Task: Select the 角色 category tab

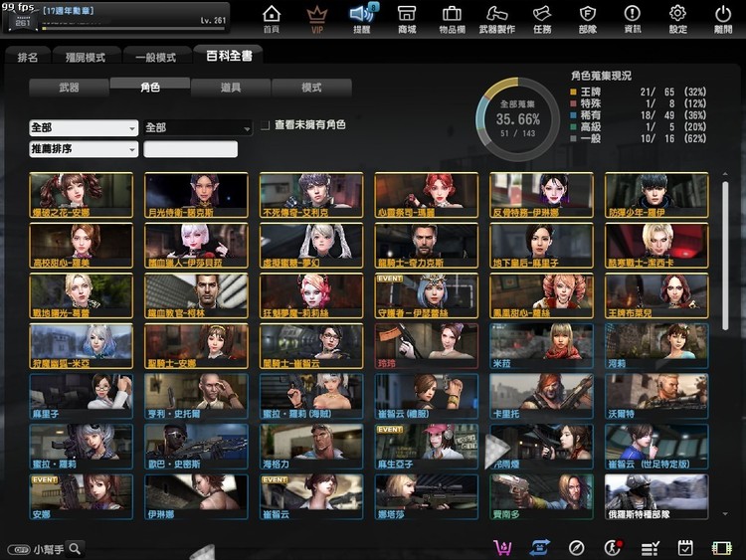Action: pos(150,88)
